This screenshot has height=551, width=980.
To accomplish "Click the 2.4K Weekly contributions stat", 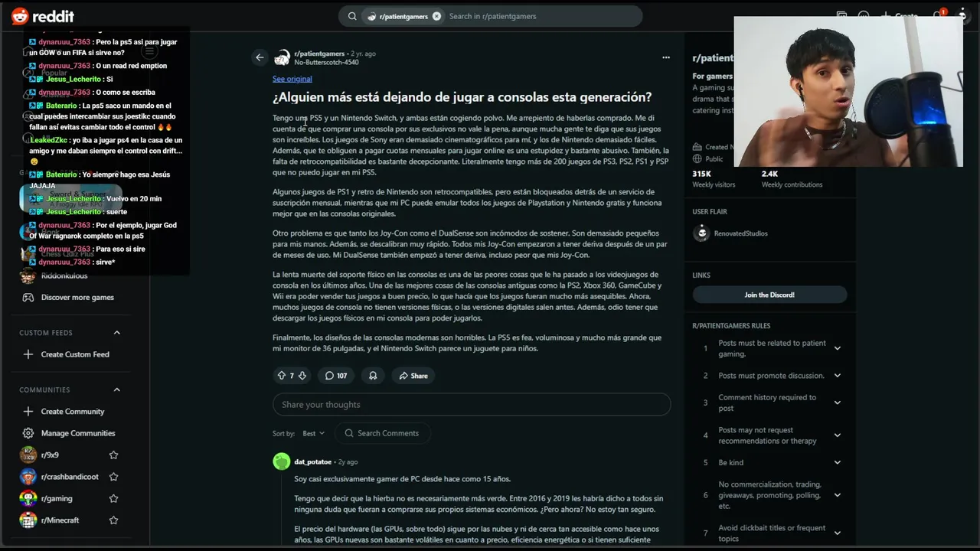I will click(x=792, y=179).
